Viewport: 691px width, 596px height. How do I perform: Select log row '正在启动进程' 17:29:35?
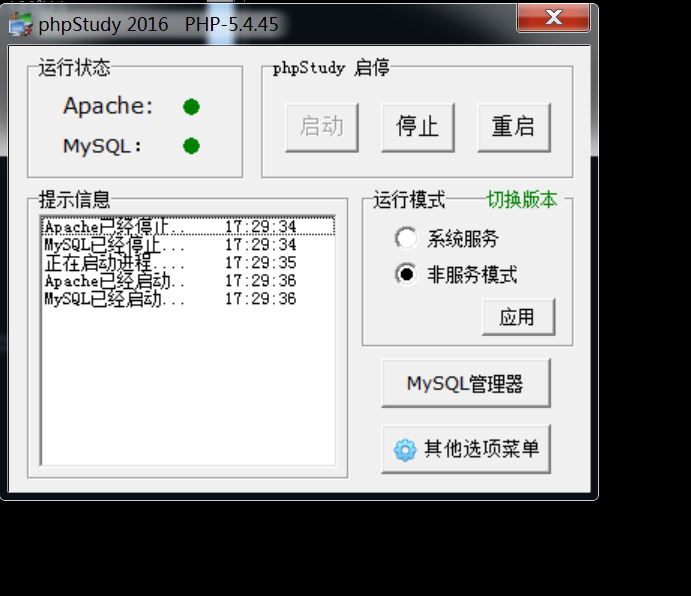(188, 263)
